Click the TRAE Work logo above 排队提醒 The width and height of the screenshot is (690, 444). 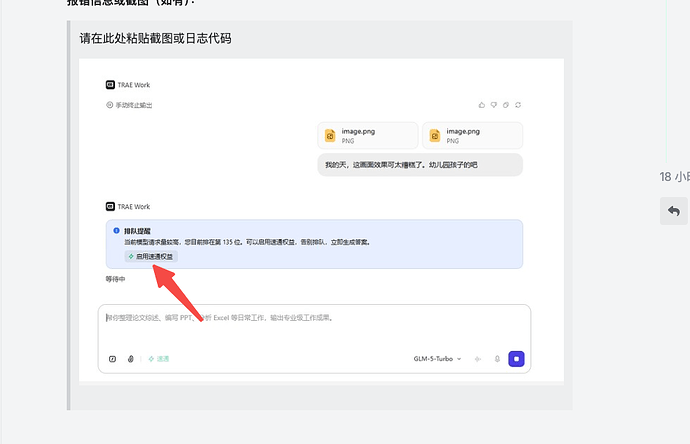coord(110,206)
